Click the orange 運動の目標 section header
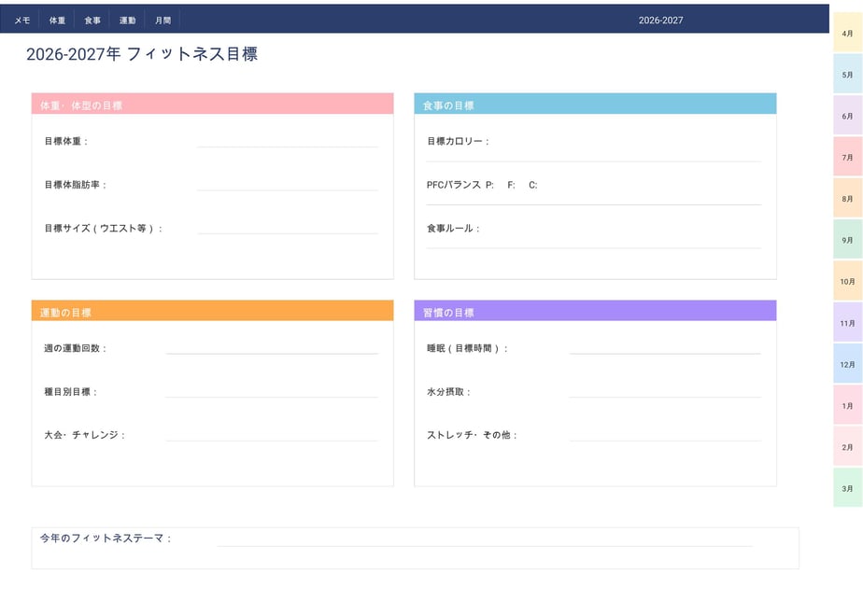Screen dimensions: 863x616 212,311
